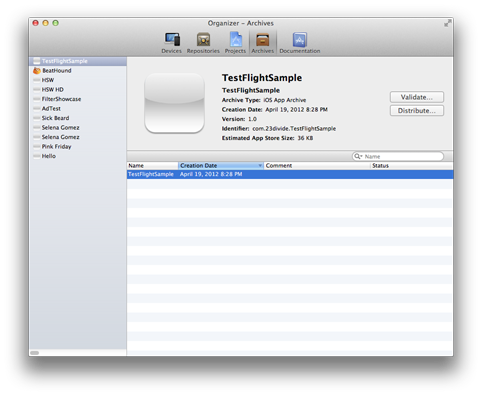Click the Validate... button
The image size is (482, 396).
[417, 97]
